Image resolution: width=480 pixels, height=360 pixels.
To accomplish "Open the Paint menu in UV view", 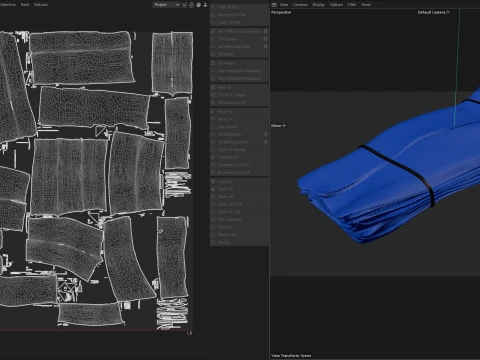I will [x=25, y=5].
